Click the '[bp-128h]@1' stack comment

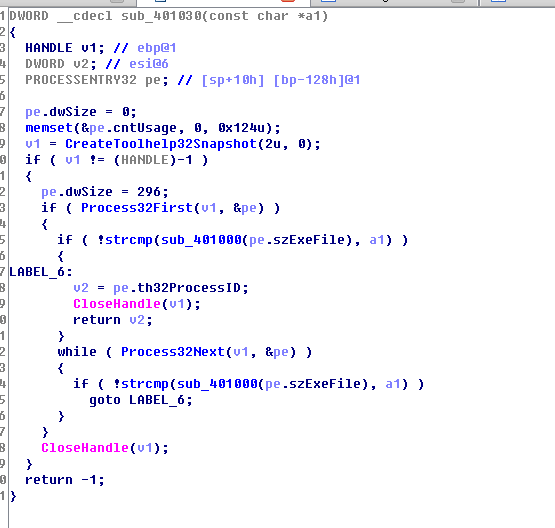click(317, 80)
